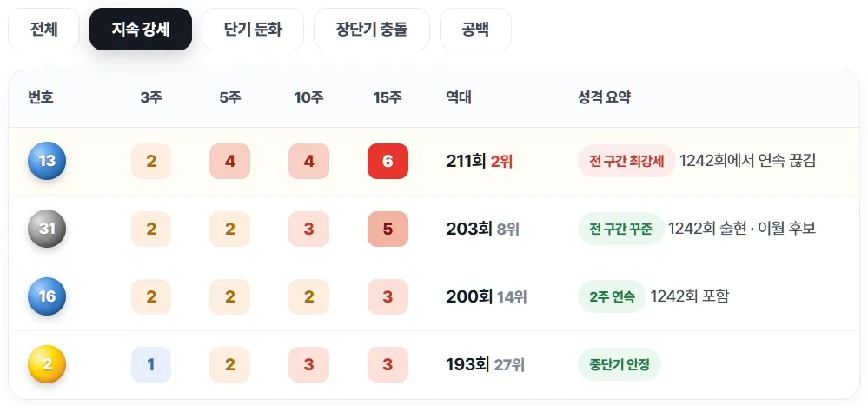Open the 단기 둔화 filter tab
This screenshot has height=406, width=868.
pyautogui.click(x=253, y=29)
